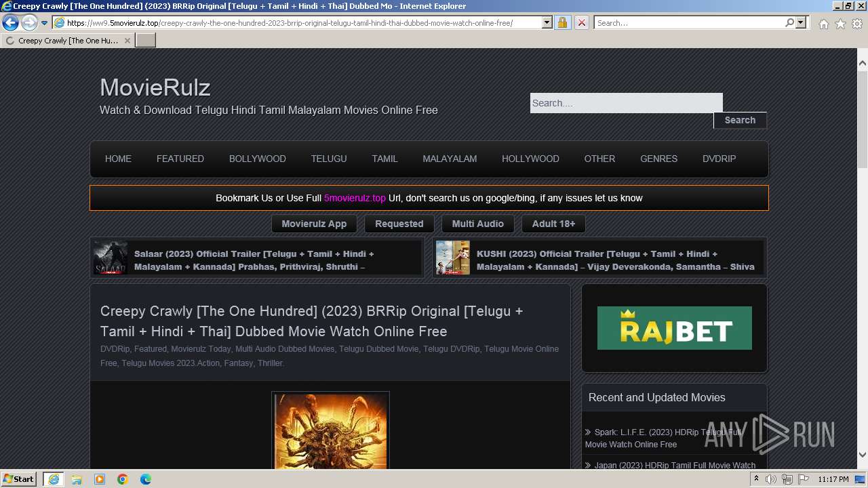Show hidden tray icons arrow
This screenshot has width=868, height=488.
click(756, 479)
